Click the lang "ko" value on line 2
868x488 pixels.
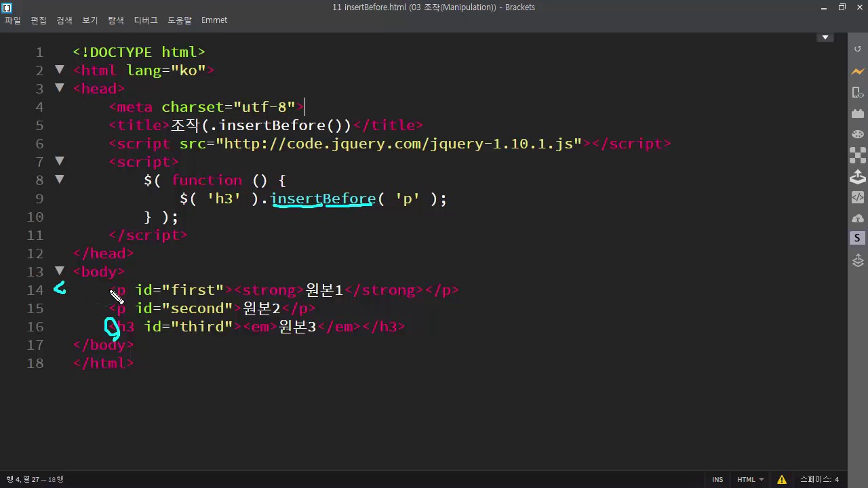click(189, 70)
